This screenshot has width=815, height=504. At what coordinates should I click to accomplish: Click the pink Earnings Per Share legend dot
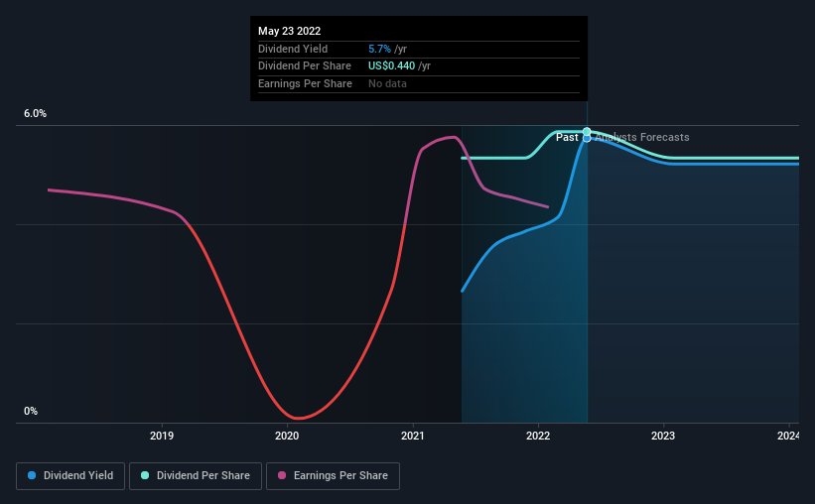pyautogui.click(x=282, y=475)
